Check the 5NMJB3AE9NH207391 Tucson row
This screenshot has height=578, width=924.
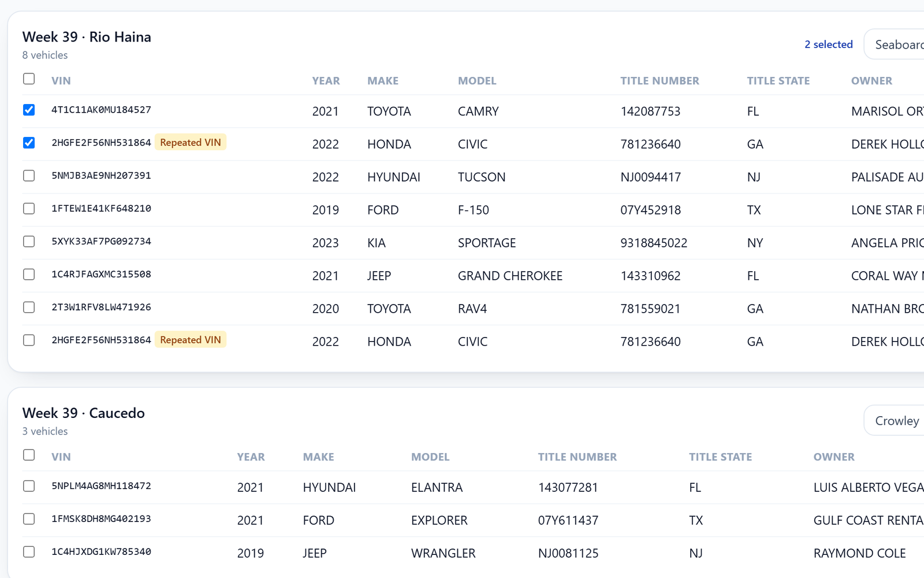point(29,176)
